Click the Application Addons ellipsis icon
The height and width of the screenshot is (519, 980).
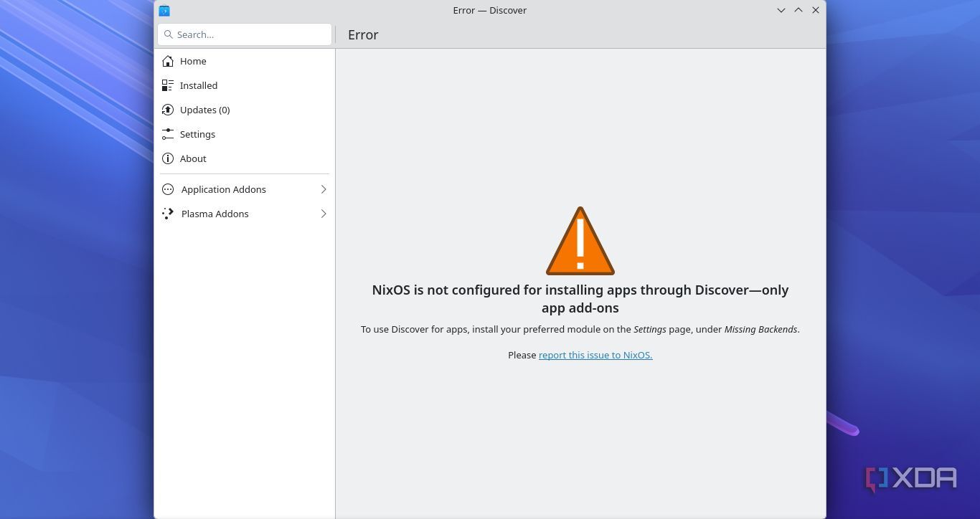(x=168, y=189)
